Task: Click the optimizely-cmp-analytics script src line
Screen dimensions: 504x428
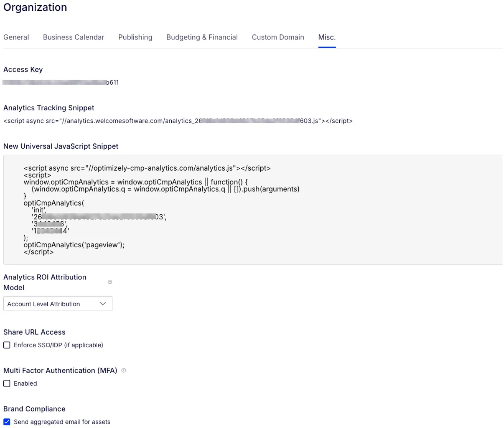Action: point(147,168)
